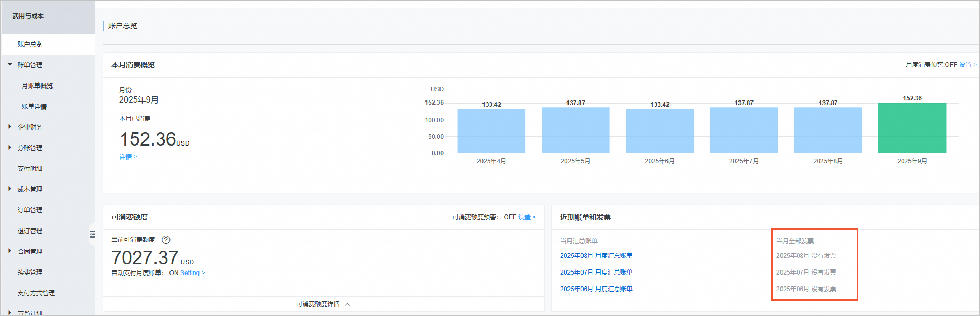Viewport: 980px width, 316px height.
Task: Open the 2025年08月 月度汇总账单 link
Action: pyautogui.click(x=596, y=256)
